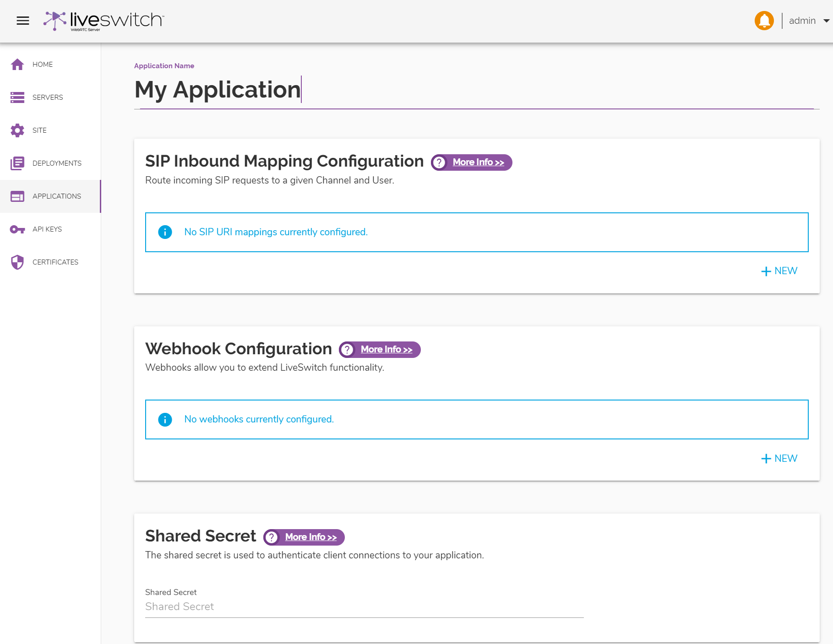Click the Webhook Configuration help icon
The width and height of the screenshot is (833, 644).
(x=347, y=350)
